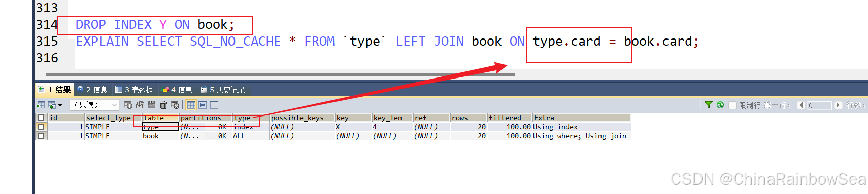Image resolution: width=868 pixels, height=194 pixels.
Task: Check the box for the type table row
Action: tap(42, 127)
